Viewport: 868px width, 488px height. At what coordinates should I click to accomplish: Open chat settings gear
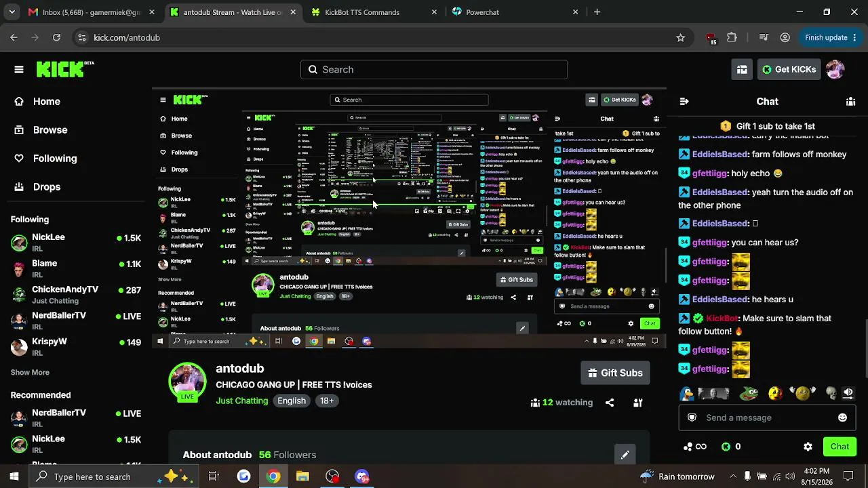coord(808,447)
